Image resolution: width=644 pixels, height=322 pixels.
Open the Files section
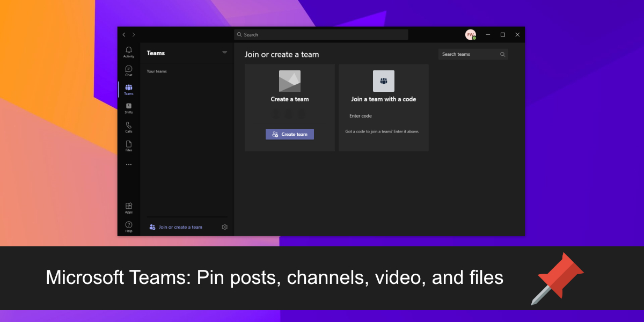(128, 145)
